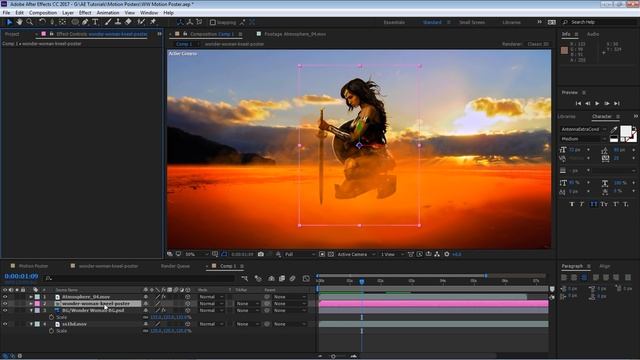Open the Effect menu
This screenshot has width=640, height=360.
[x=85, y=13]
